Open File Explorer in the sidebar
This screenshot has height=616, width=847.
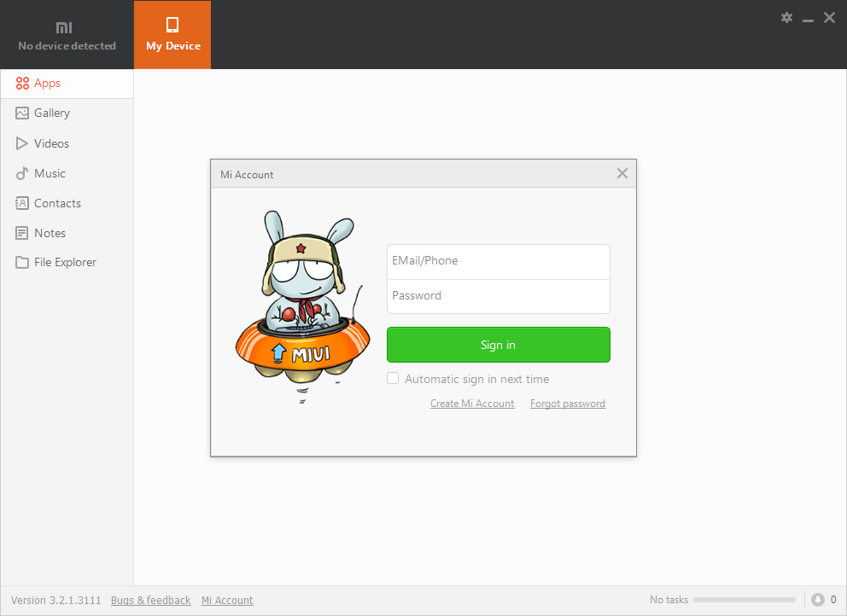(x=67, y=263)
